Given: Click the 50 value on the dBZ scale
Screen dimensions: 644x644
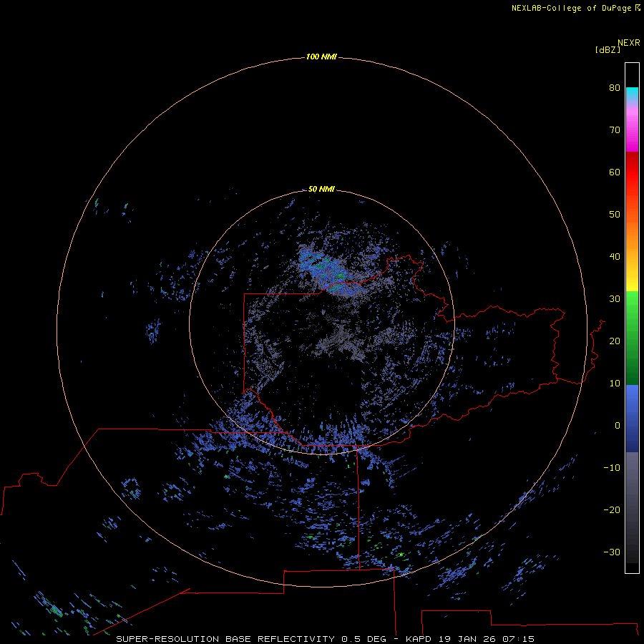Looking at the screenshot, I should [x=615, y=215].
